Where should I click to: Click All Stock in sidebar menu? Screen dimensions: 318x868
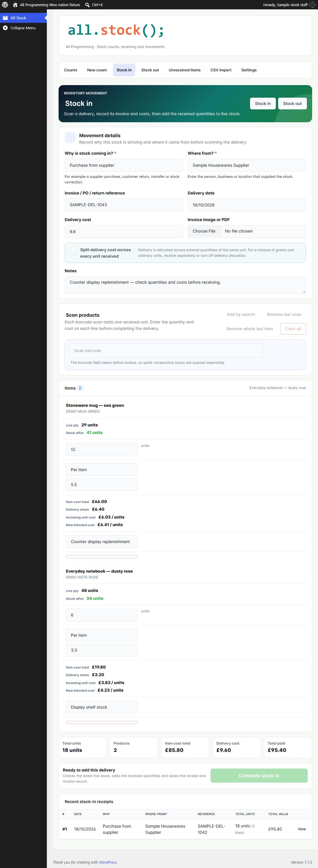[x=23, y=18]
